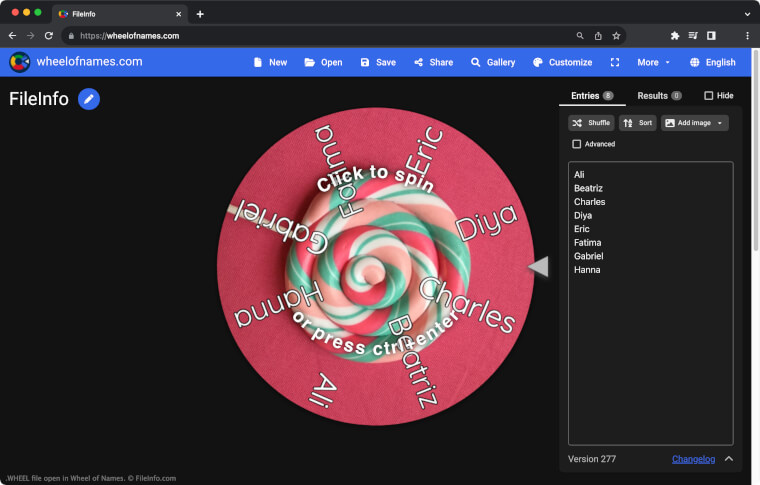The height and width of the screenshot is (485, 760).
Task: Sort the entries alphabetically
Action: point(638,123)
